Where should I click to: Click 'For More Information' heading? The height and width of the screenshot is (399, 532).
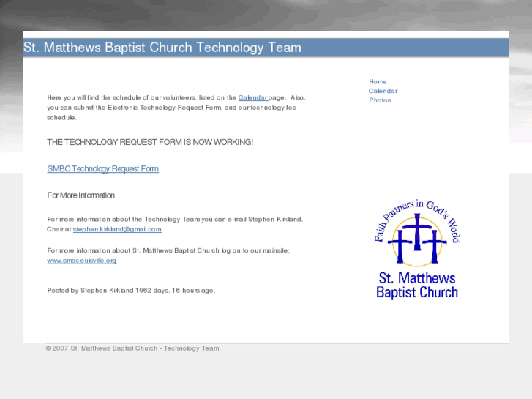[80, 195]
